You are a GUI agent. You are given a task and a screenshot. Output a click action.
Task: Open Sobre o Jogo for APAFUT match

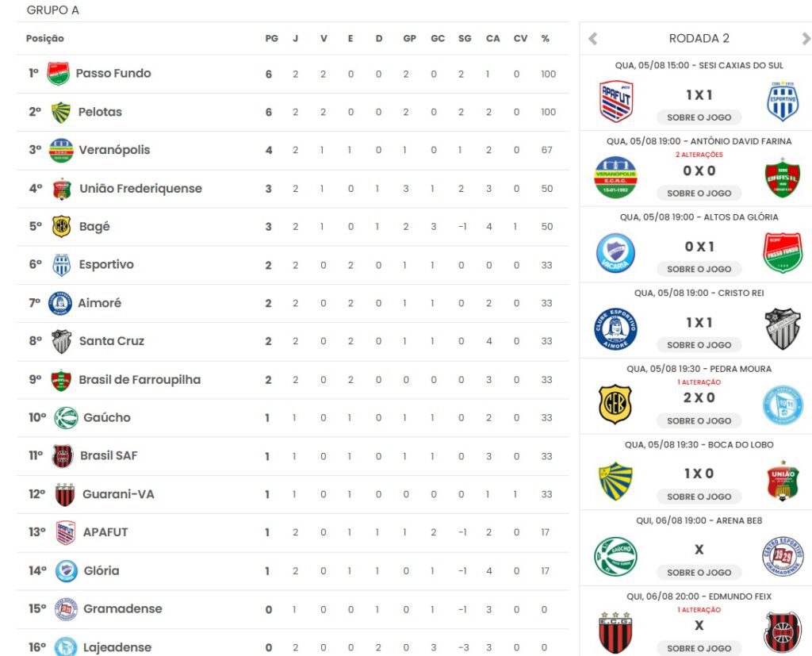[699, 117]
